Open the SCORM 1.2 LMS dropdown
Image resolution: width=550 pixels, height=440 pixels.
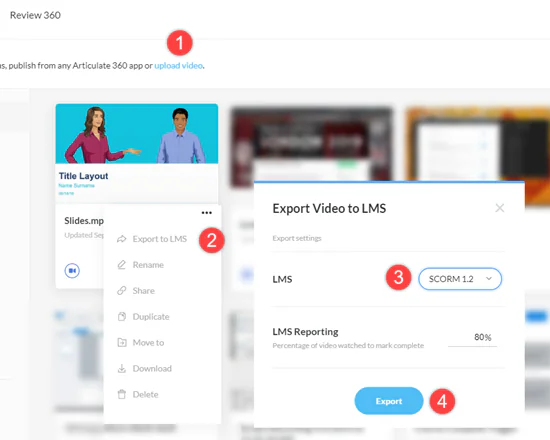point(460,279)
